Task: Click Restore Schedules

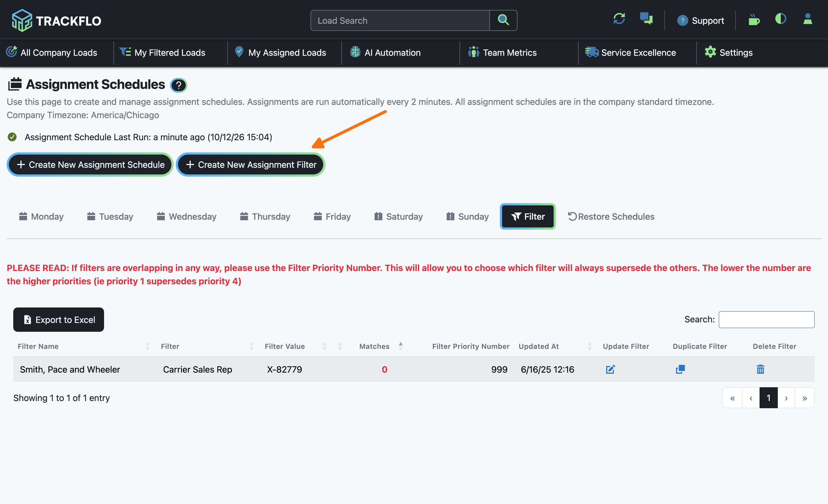Action: tap(611, 217)
